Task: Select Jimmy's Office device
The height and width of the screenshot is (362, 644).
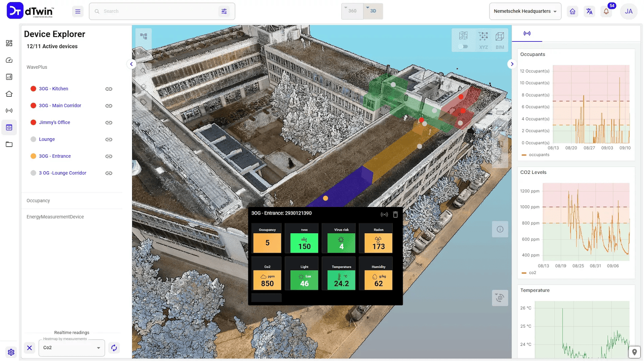Action: (x=55, y=122)
